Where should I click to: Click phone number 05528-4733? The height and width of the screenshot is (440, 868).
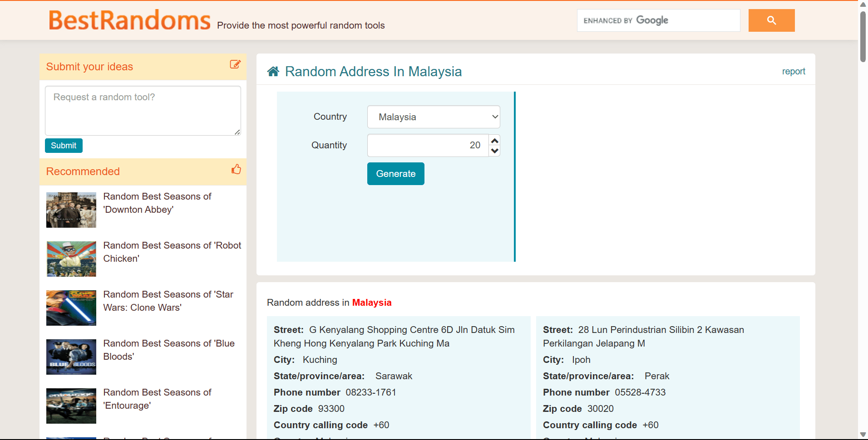(x=640, y=392)
